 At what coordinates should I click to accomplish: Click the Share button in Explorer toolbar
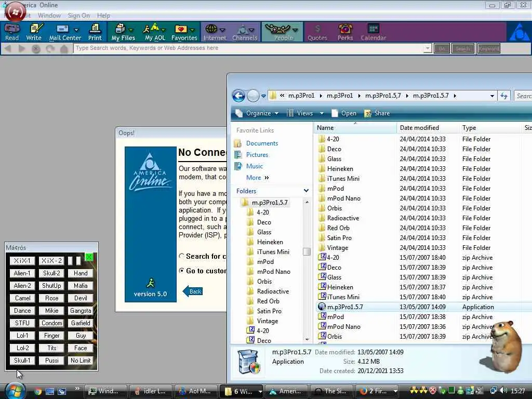(x=377, y=113)
